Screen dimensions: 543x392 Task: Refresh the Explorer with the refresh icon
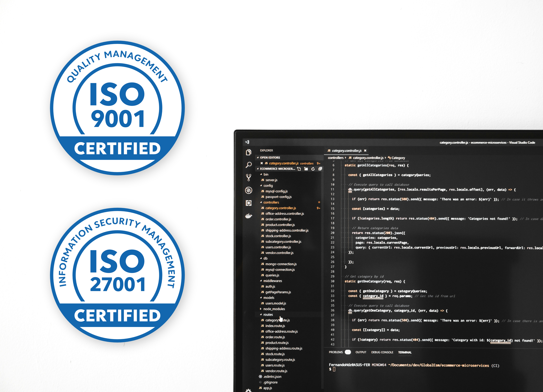click(313, 169)
